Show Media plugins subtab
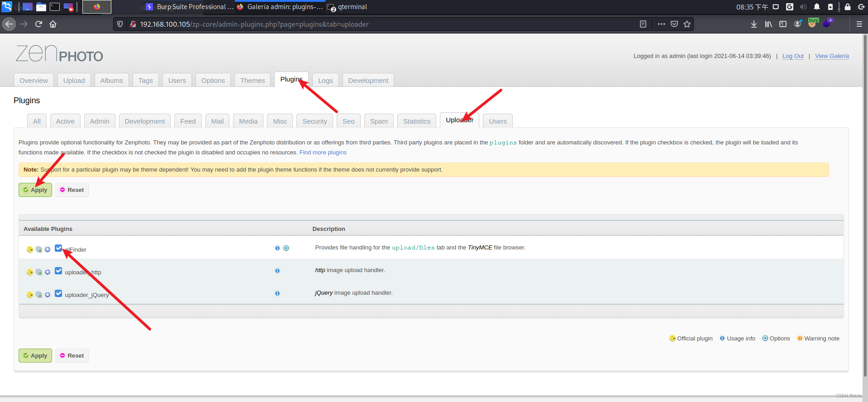Screen dimensions: 868x402 [x=248, y=121]
